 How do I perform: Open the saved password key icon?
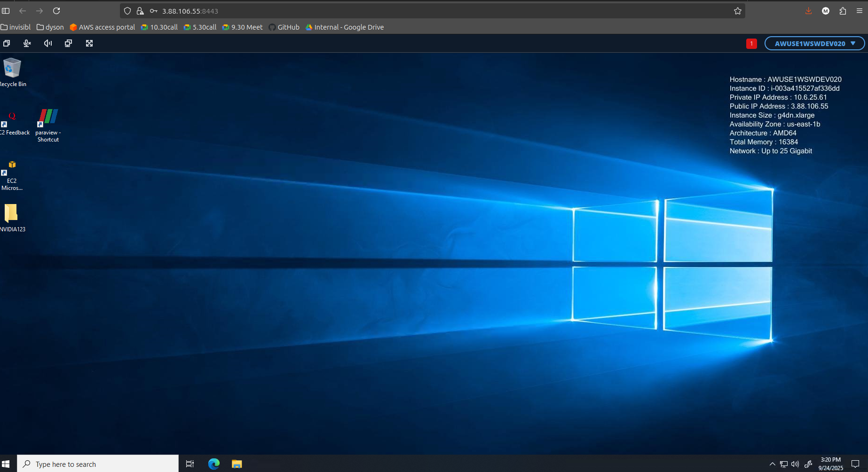click(x=153, y=11)
